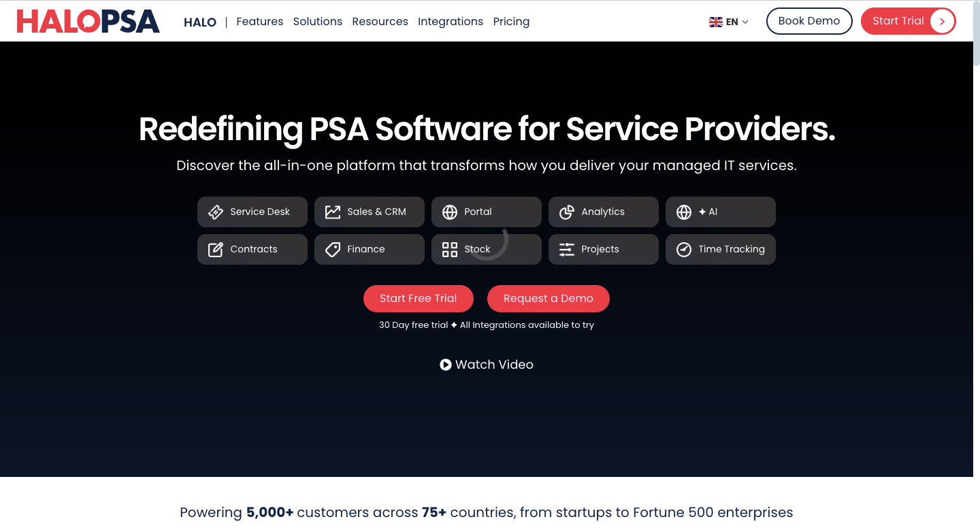This screenshot has height=530, width=980.
Task: Click the Service Desk ticket icon
Action: click(216, 212)
